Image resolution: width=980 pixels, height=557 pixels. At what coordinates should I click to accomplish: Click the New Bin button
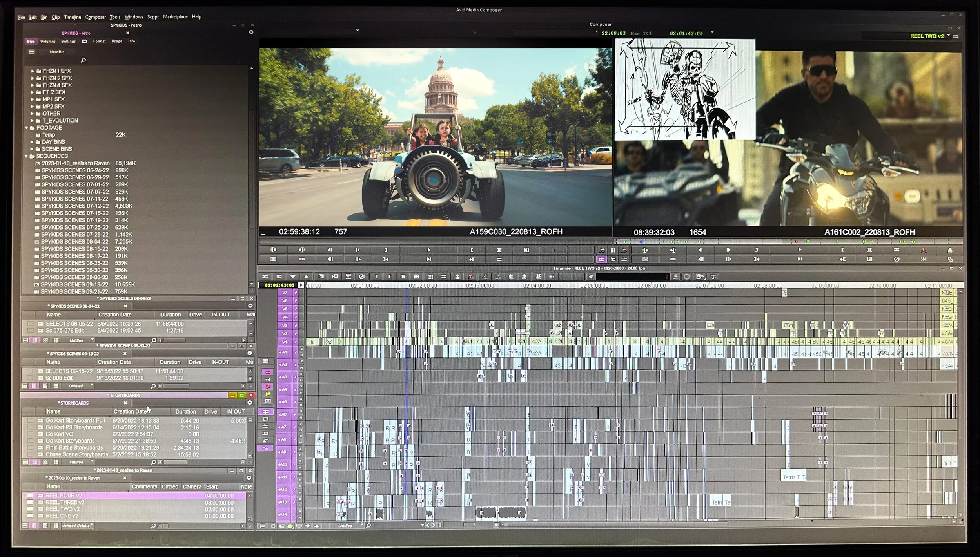(x=57, y=52)
